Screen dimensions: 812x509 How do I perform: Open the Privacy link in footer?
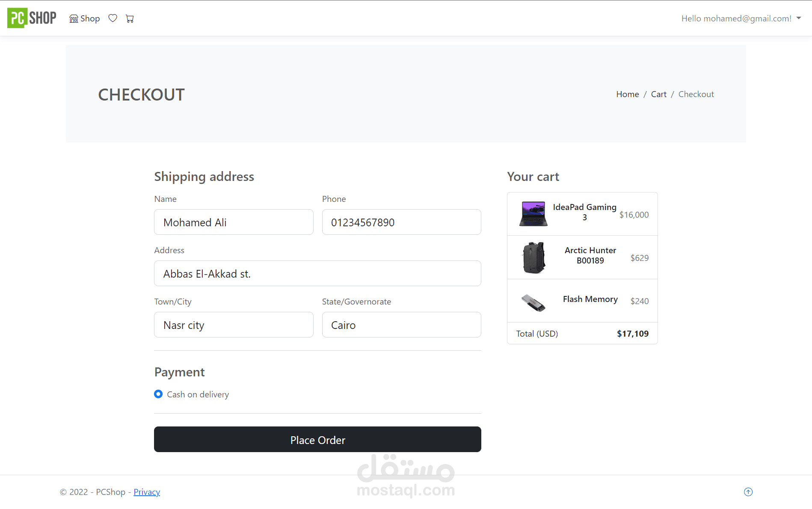pyautogui.click(x=147, y=492)
